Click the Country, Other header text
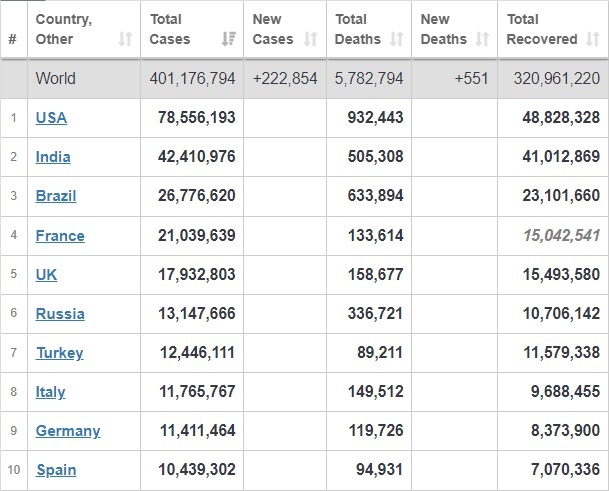 click(x=64, y=29)
